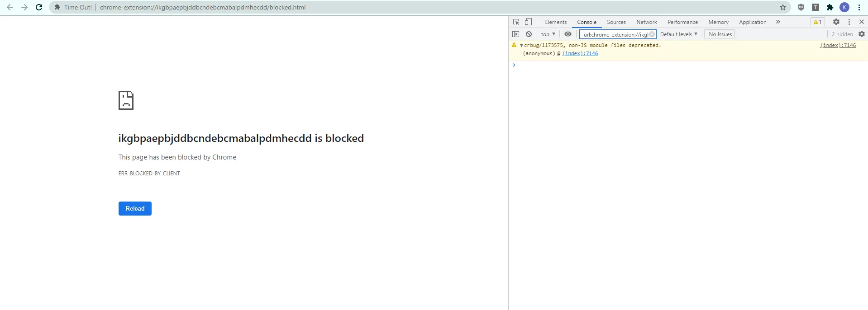This screenshot has height=310, width=868.
Task: Show more DevTools tabs with the chevron
Action: 778,22
